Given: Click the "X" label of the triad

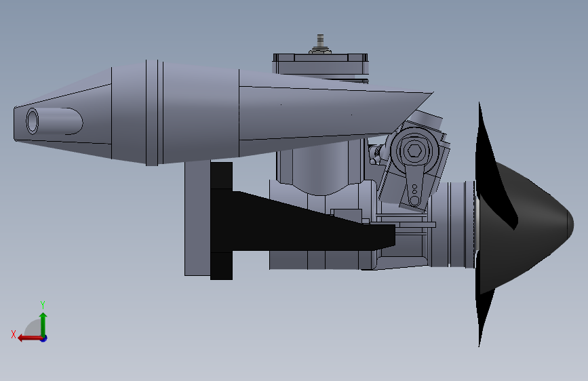Looking at the screenshot, I should [14, 334].
